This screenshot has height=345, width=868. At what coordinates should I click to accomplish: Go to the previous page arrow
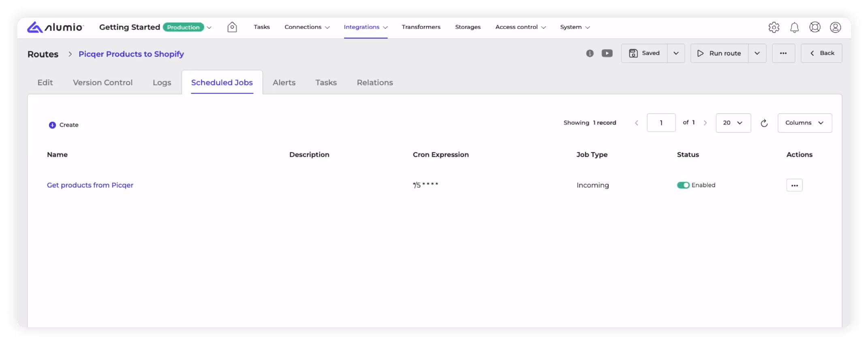click(636, 123)
